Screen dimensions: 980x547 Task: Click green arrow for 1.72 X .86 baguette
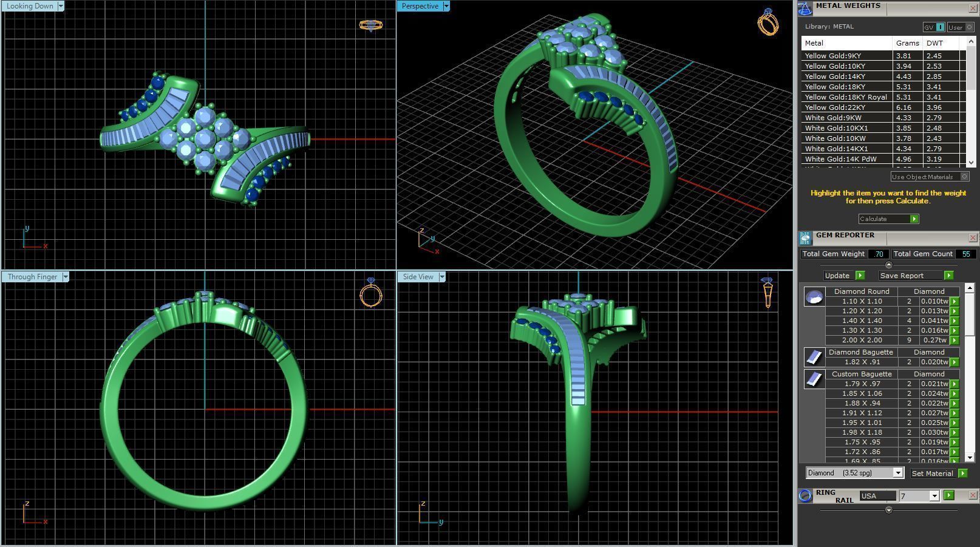pyautogui.click(x=954, y=452)
